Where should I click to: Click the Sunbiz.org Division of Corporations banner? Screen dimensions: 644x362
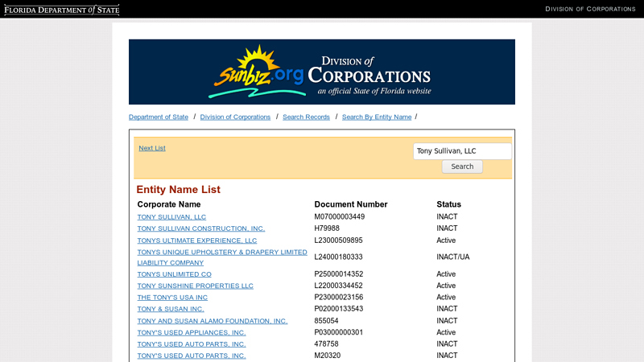coord(321,72)
